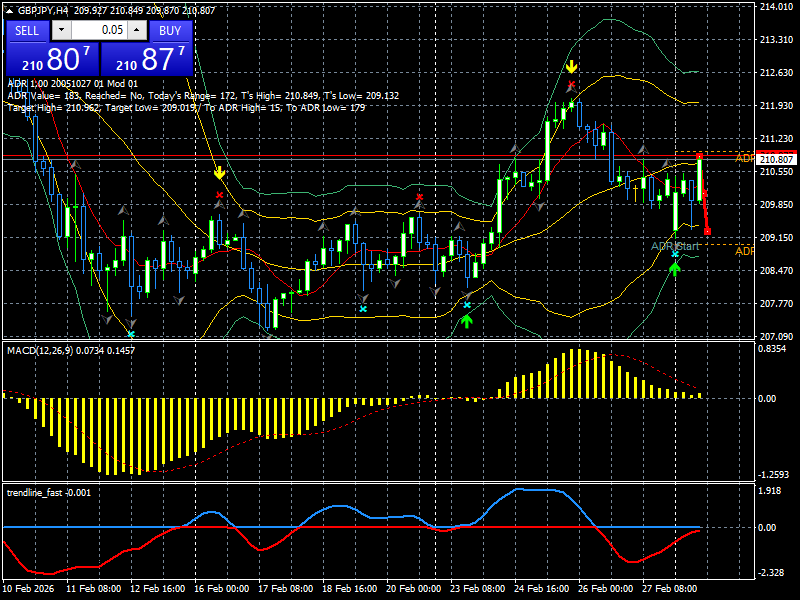Select cyan X above 27 Feb green arrow

coord(675,254)
